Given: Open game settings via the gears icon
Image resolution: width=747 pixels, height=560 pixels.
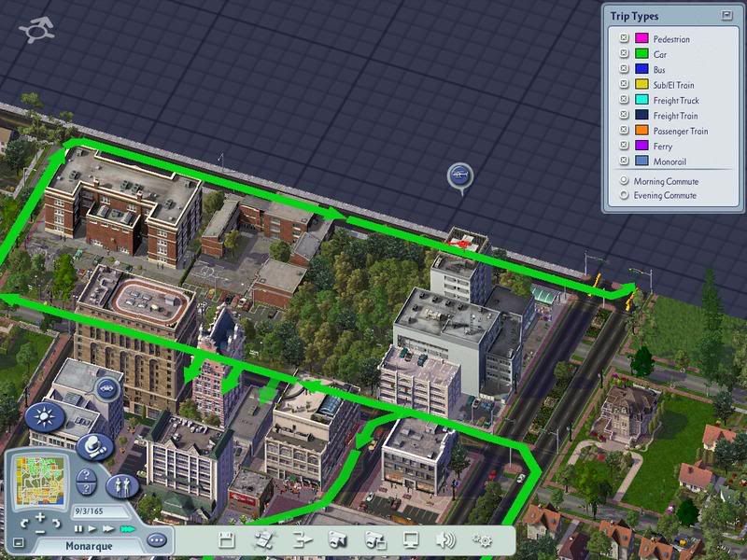Looking at the screenshot, I should coord(482,540).
